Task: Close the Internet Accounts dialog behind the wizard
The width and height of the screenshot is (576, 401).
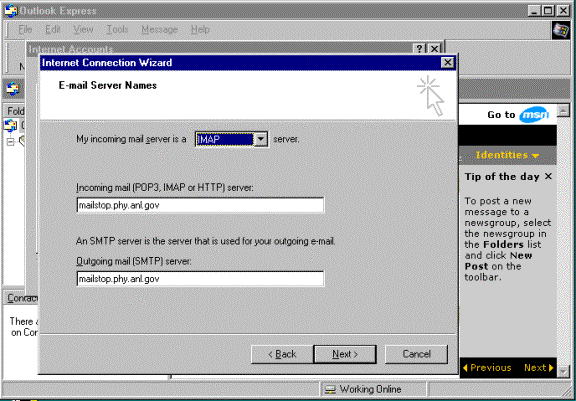Action: (x=434, y=49)
